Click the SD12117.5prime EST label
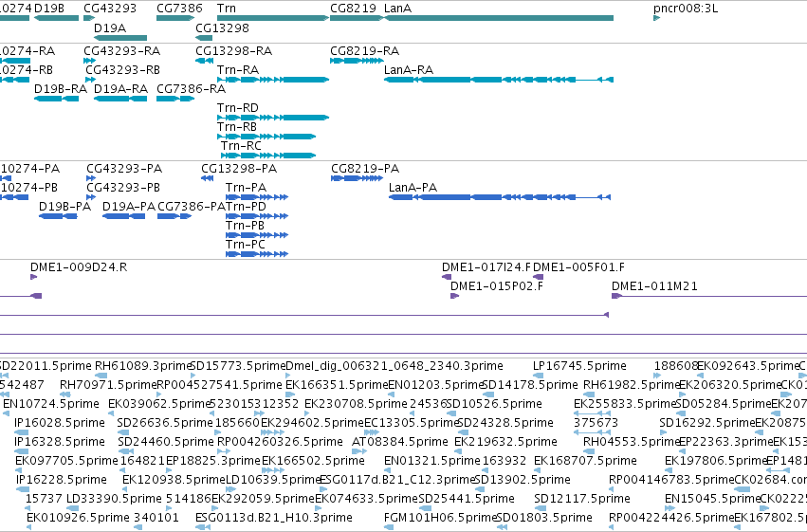Viewport: 807px width, 532px height. coord(582,499)
